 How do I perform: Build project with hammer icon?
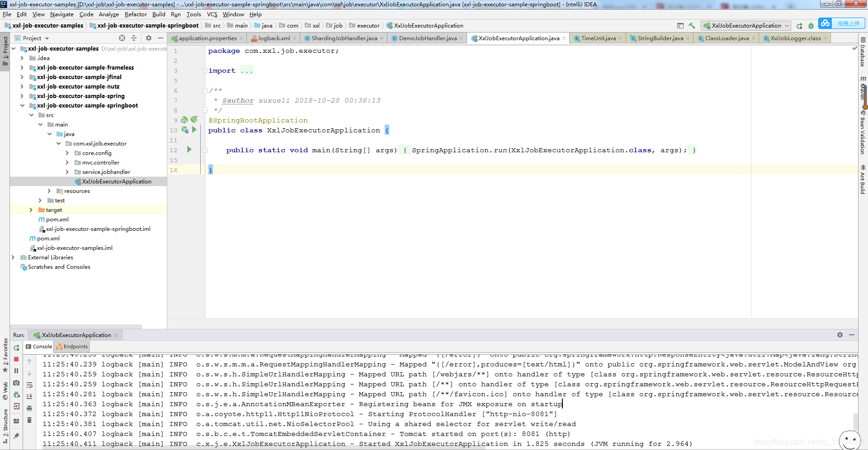[x=692, y=26]
